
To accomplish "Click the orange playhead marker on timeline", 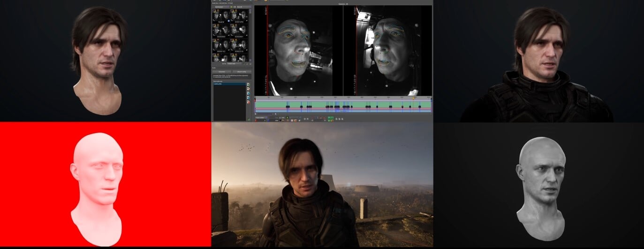I will pos(413,98).
